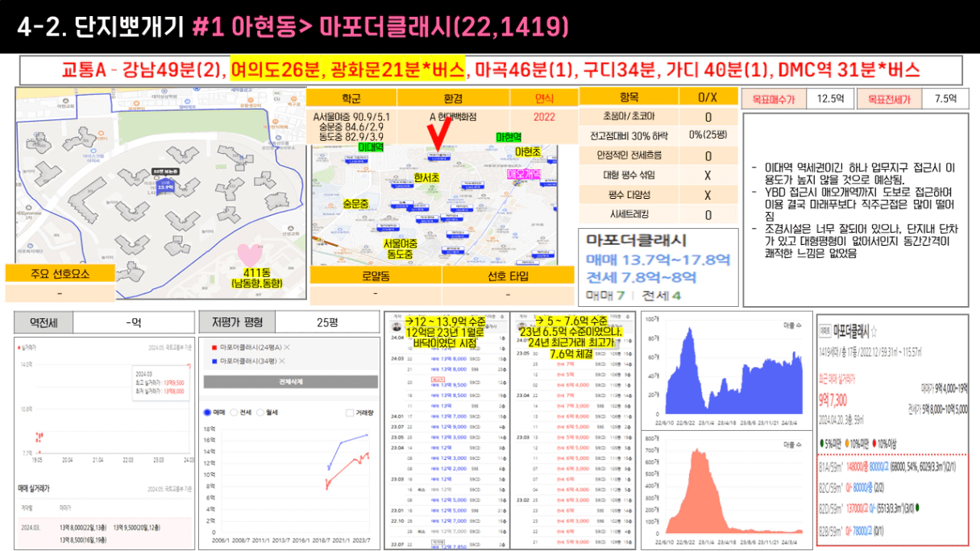Click the 13.9억 price marker on the complex map
This screenshot has width=980, height=551.
click(166, 186)
